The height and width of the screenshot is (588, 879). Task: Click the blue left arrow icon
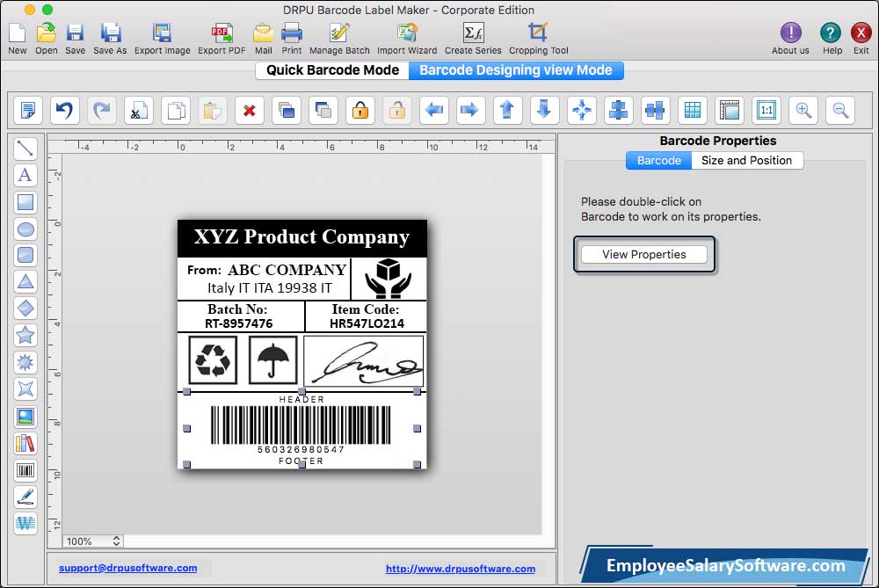pos(434,110)
